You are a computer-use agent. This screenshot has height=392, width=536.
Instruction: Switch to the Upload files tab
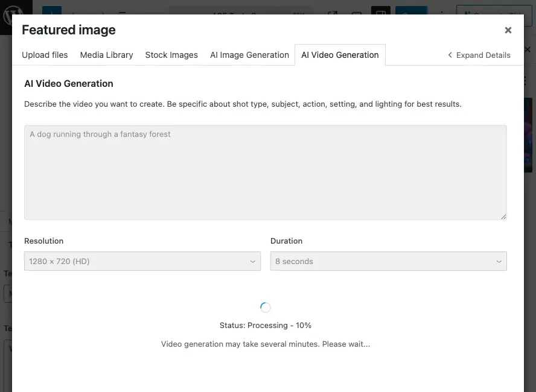[x=45, y=55]
